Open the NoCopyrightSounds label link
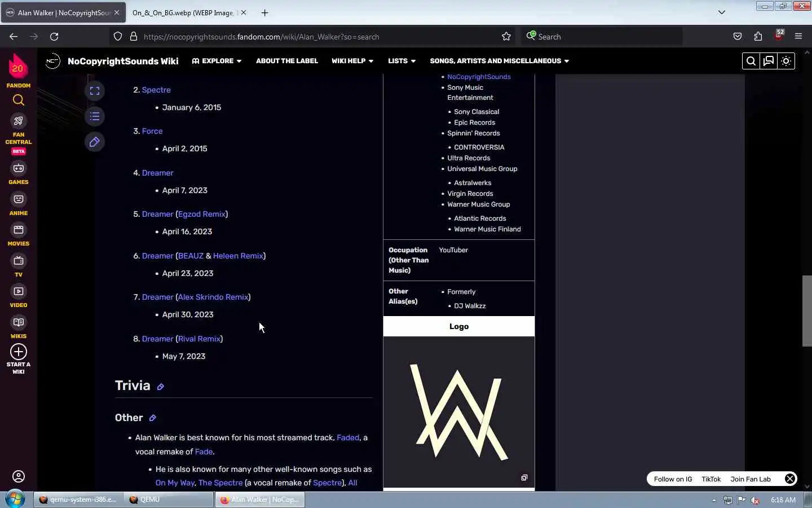The width and height of the screenshot is (812, 508). [x=479, y=77]
